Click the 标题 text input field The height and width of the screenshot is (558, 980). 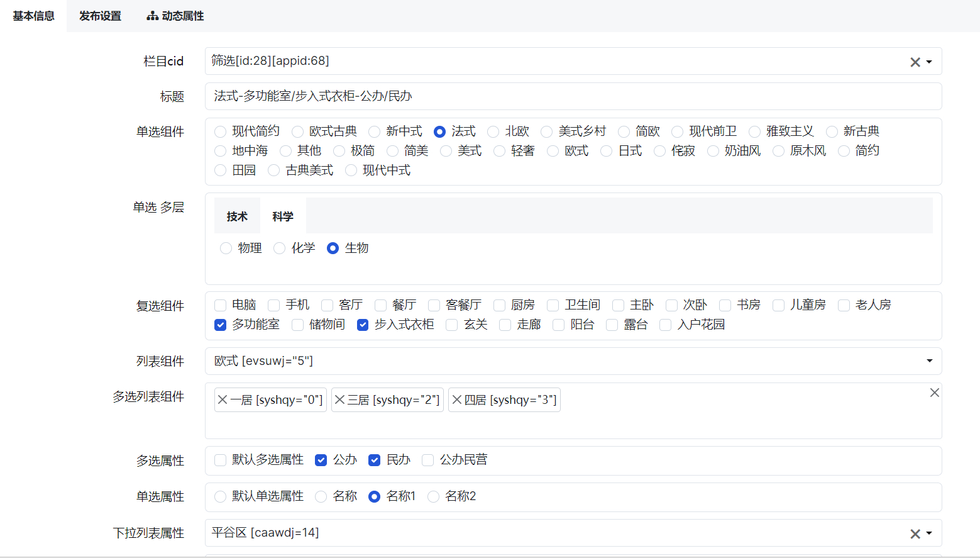point(572,96)
